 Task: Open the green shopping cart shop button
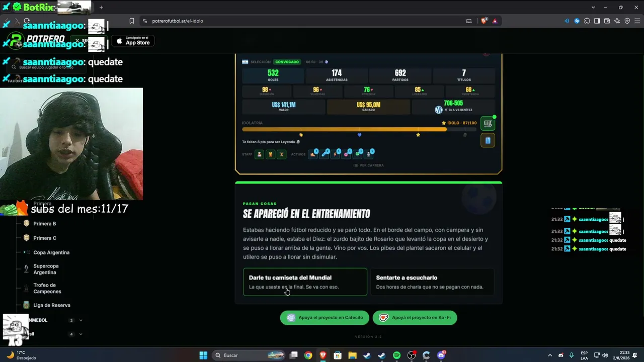point(488,123)
